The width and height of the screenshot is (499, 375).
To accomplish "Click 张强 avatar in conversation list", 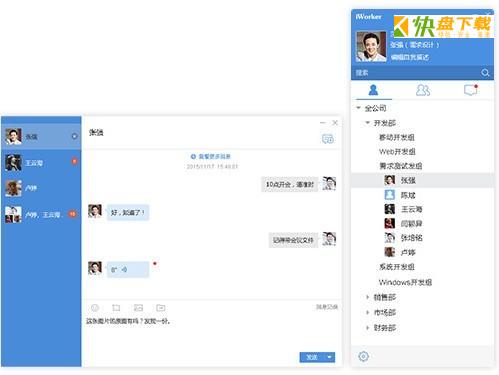I will pyautogui.click(x=13, y=136).
